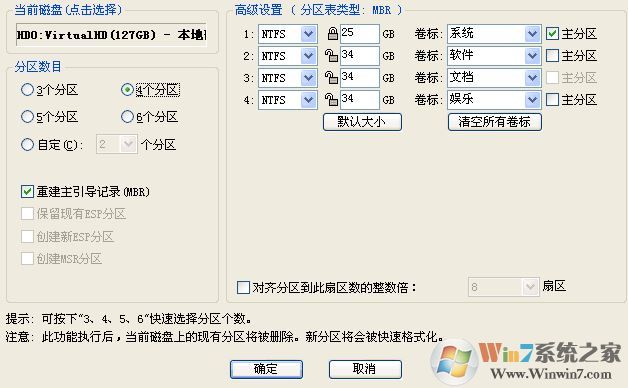
Task: Expand 卷标 dropdown showing 文档
Action: tap(532, 78)
